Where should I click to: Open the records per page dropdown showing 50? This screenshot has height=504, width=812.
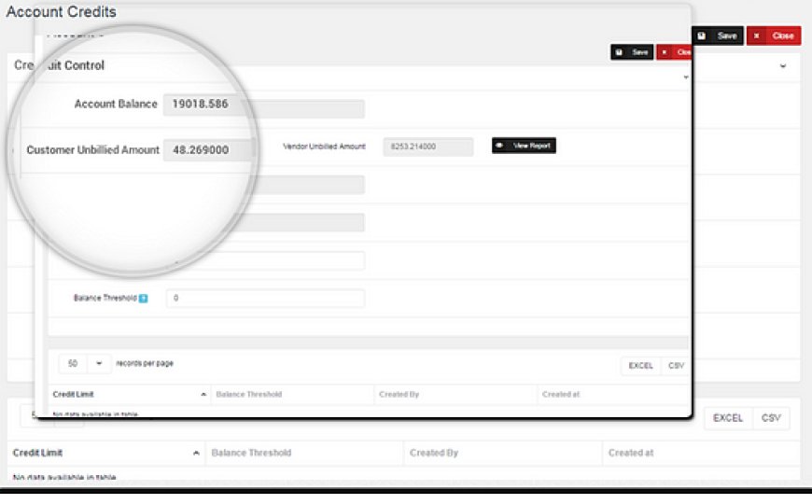82,363
